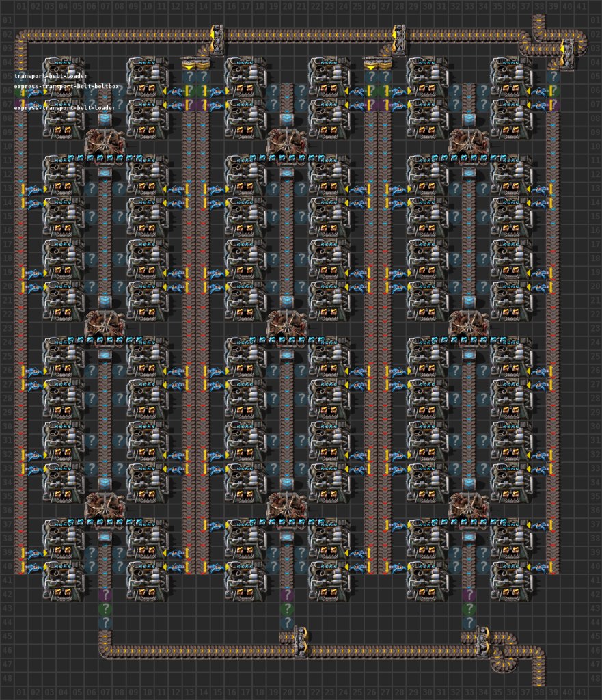Image resolution: width=602 pixels, height=700 pixels.
Task: Click column label "20" in the top ruler
Action: [x=288, y=7]
